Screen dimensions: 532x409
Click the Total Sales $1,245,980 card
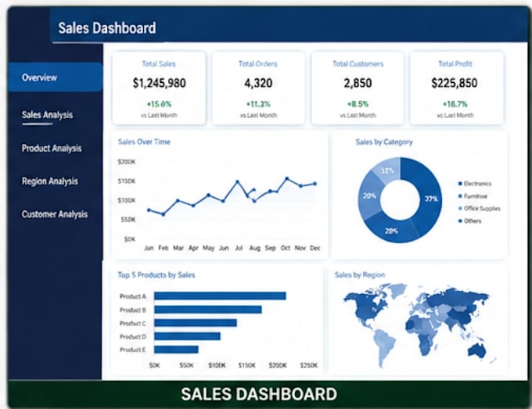click(159, 88)
